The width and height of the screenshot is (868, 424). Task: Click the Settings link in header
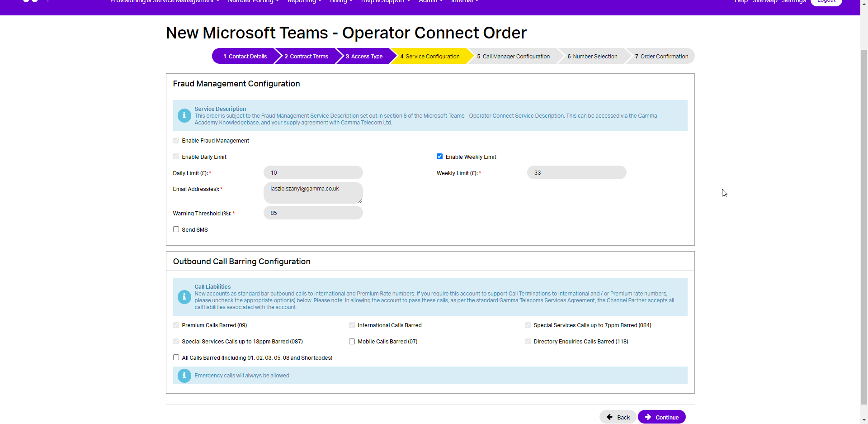coord(794,2)
